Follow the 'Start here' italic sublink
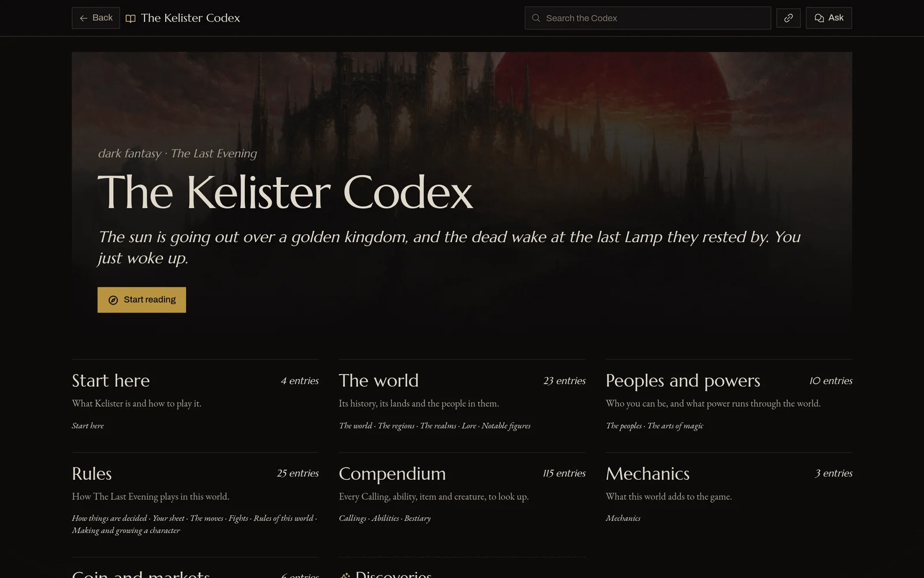The image size is (924, 578). 88,426
